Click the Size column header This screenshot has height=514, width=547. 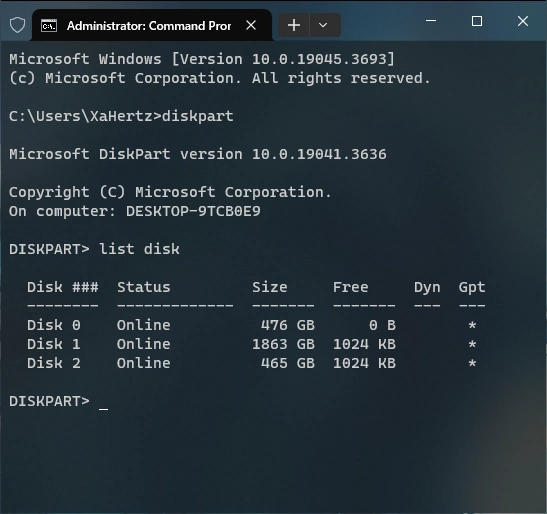click(269, 287)
